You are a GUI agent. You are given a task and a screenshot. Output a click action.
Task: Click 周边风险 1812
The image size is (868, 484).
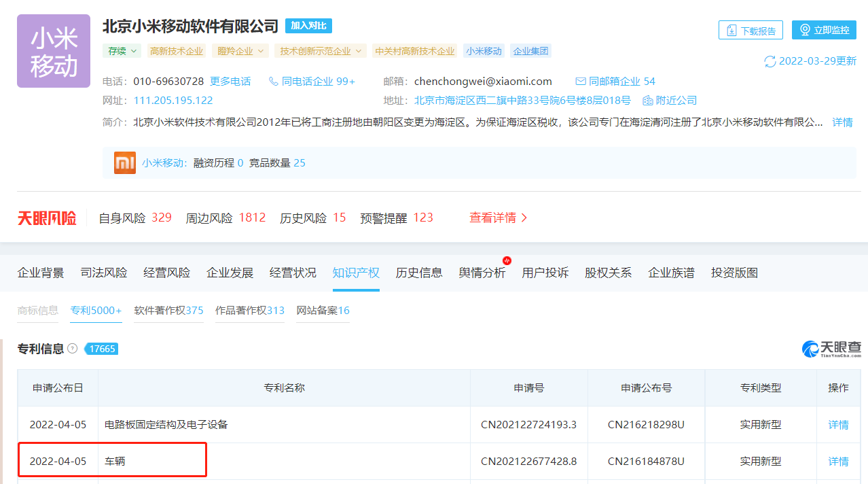(226, 218)
